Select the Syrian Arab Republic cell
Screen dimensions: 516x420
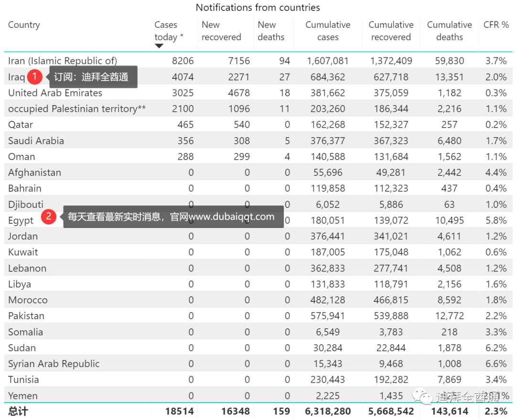point(54,364)
